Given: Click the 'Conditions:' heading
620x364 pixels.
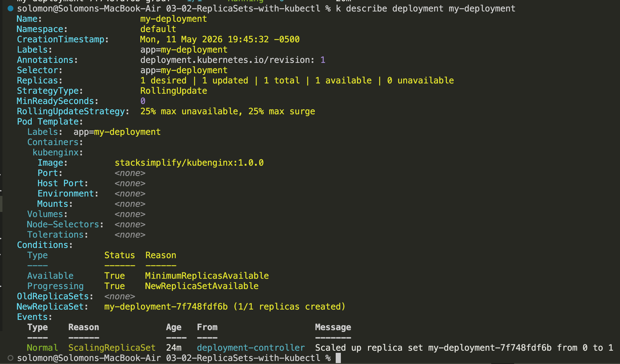Looking at the screenshot, I should tap(45, 245).
